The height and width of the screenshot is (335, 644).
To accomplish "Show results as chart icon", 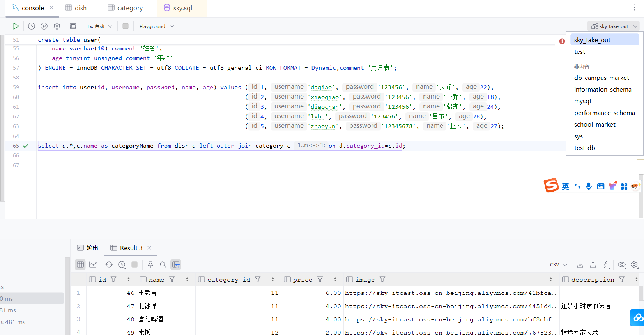I will pyautogui.click(x=93, y=264).
